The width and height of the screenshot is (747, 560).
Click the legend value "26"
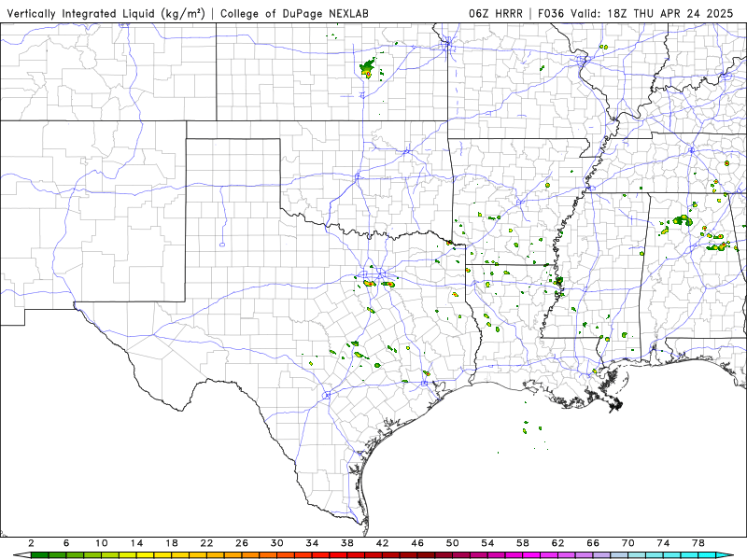[x=242, y=543]
